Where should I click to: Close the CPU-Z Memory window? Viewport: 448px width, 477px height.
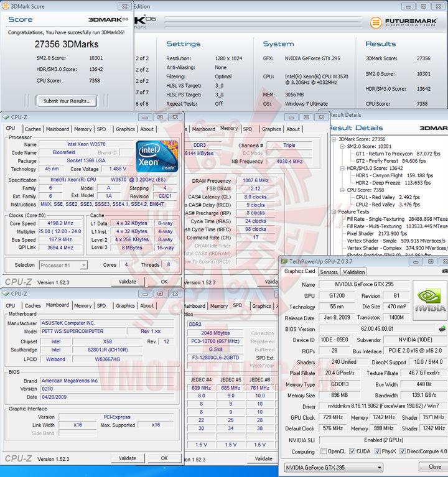point(321,117)
